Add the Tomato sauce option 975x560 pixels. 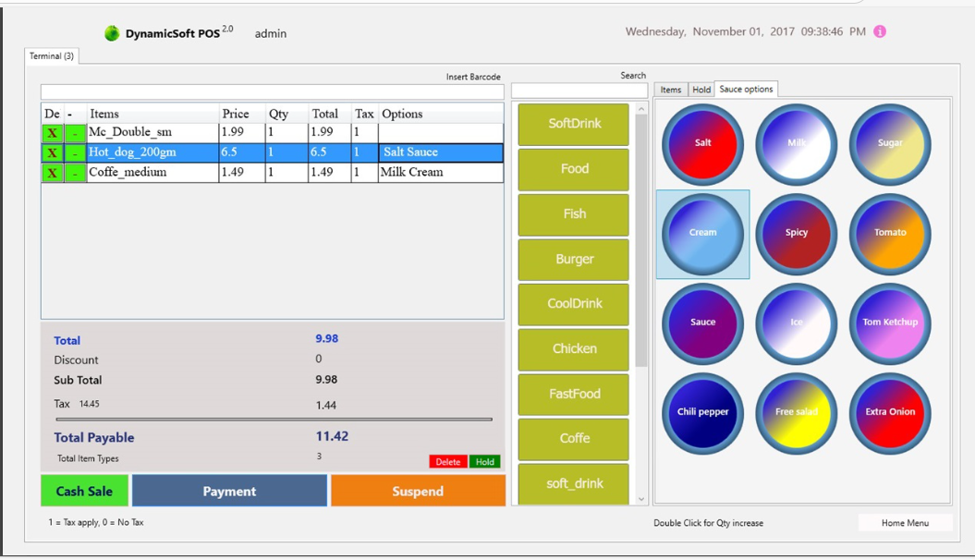coord(890,234)
